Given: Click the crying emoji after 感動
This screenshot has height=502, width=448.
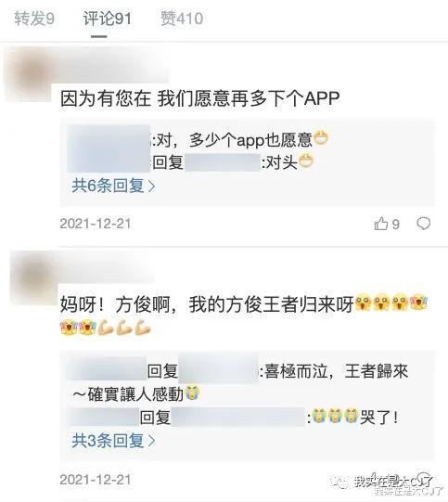Looking at the screenshot, I should pyautogui.click(x=192, y=393).
